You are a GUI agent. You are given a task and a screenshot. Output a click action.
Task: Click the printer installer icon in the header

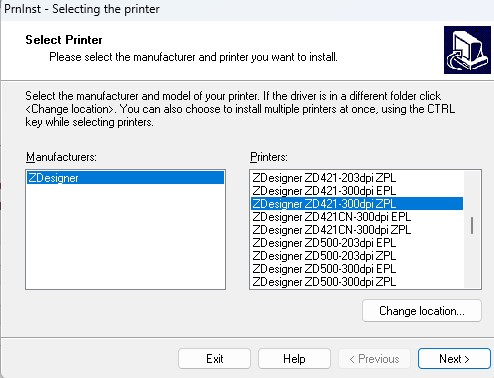467,50
